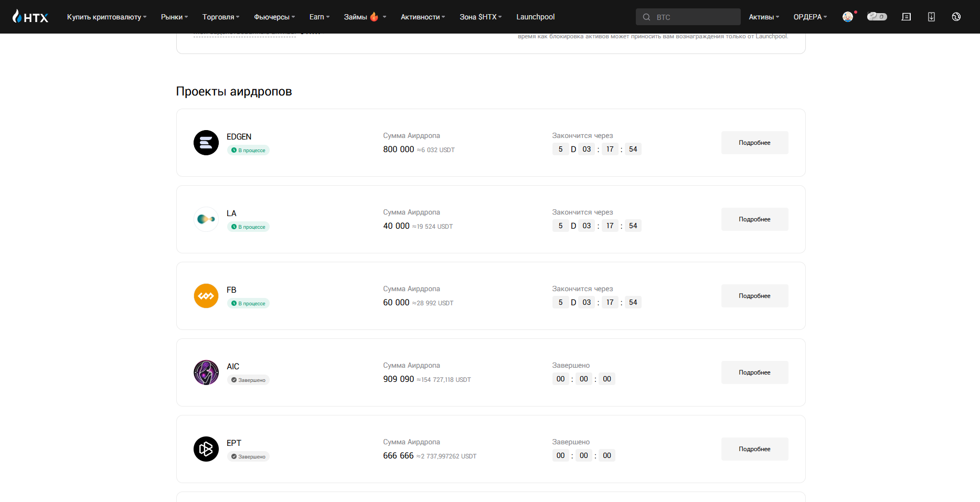Viewport: 980px width, 502px height.
Task: Open the EPT project logo
Action: pyautogui.click(x=206, y=449)
